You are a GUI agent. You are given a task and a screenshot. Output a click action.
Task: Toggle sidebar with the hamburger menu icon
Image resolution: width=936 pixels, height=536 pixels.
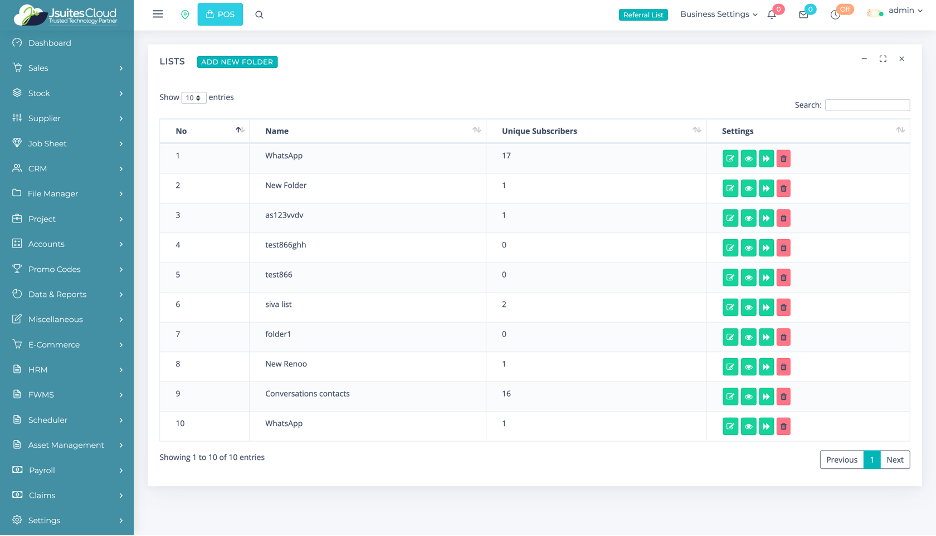(x=158, y=14)
